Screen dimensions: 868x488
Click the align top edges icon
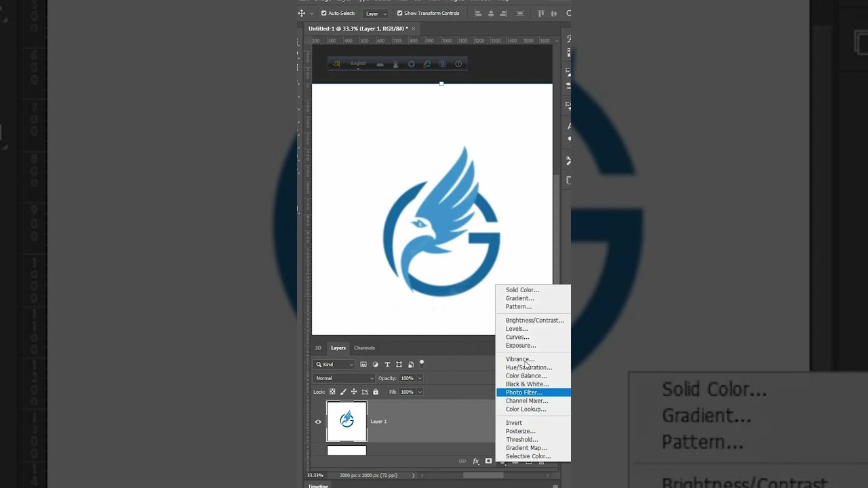point(540,13)
